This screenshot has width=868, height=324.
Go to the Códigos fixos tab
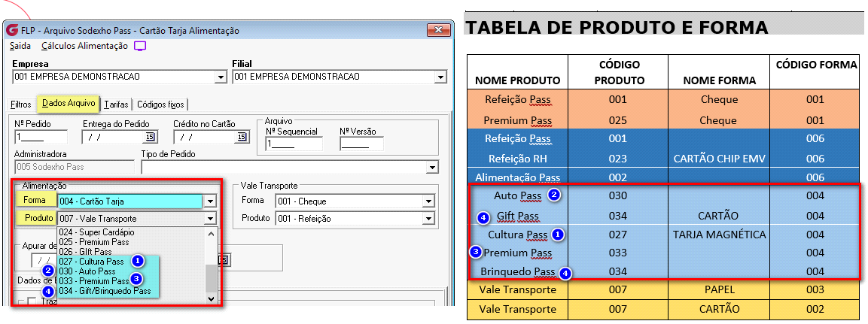[160, 104]
